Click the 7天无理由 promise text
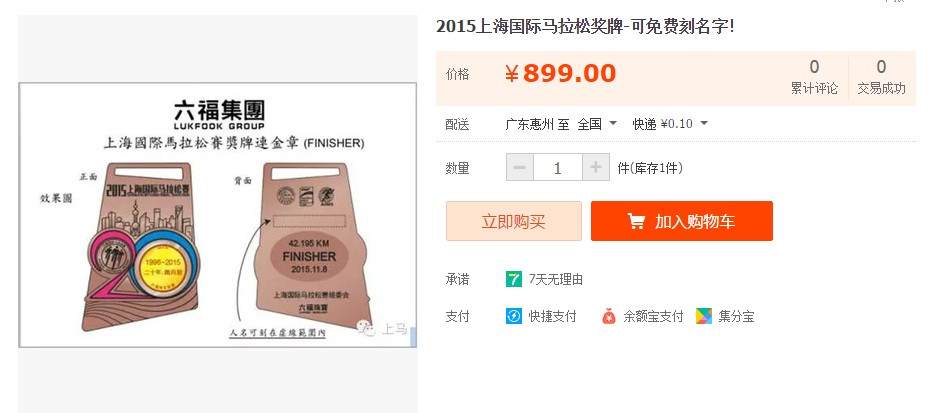 556,279
